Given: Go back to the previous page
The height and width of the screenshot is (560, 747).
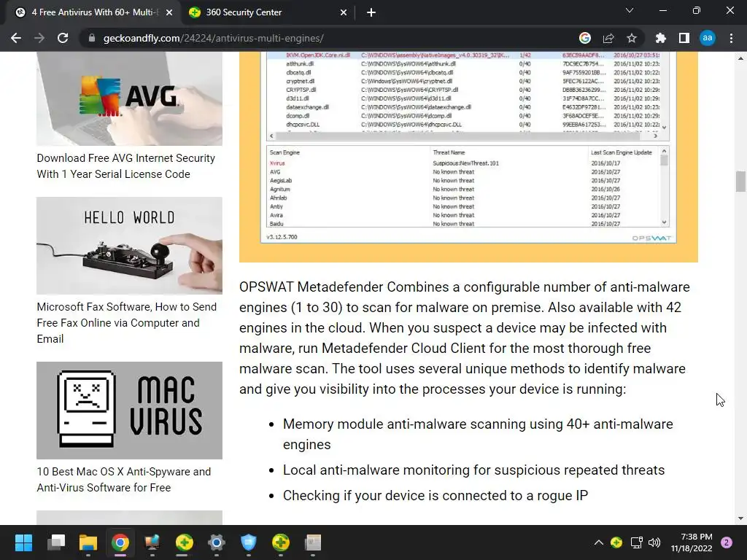Looking at the screenshot, I should (x=16, y=38).
